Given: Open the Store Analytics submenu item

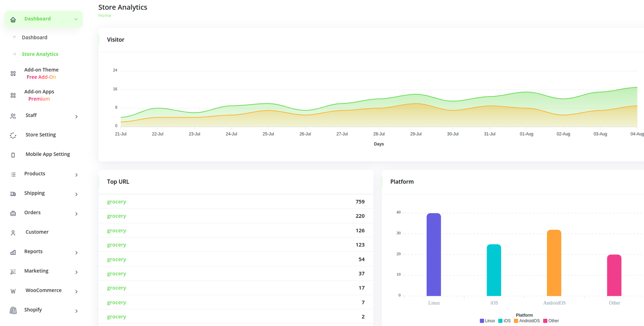Looking at the screenshot, I should (x=40, y=54).
